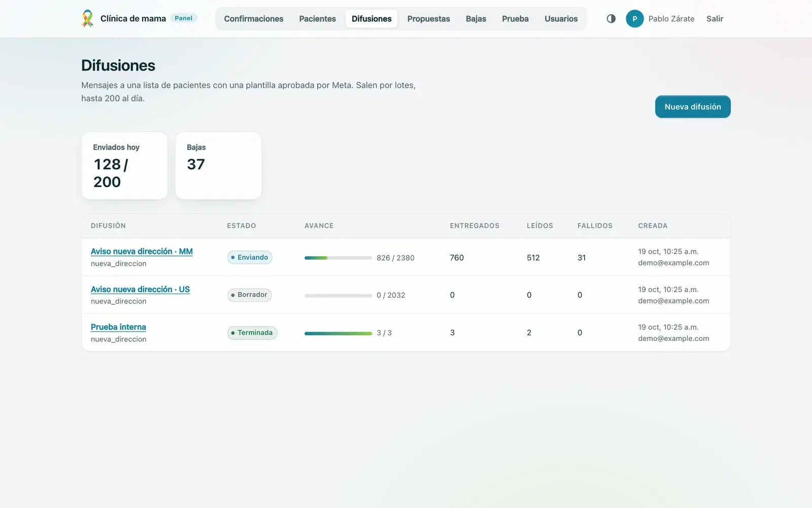The image size is (812, 508).
Task: Click the Pablo Zárate user name
Action: 671,19
